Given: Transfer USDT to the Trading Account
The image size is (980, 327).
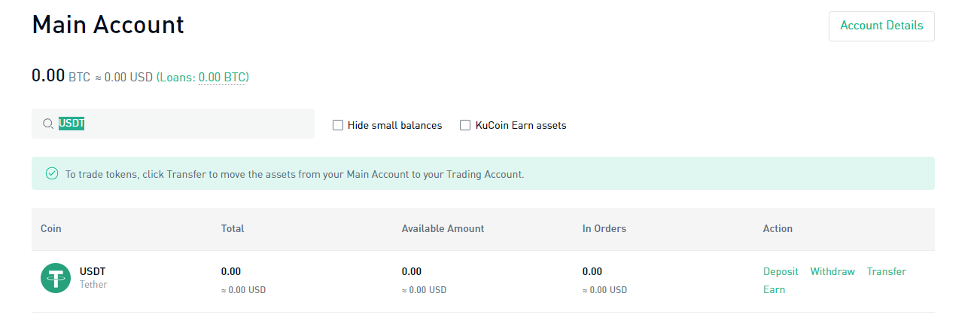Looking at the screenshot, I should (x=886, y=271).
